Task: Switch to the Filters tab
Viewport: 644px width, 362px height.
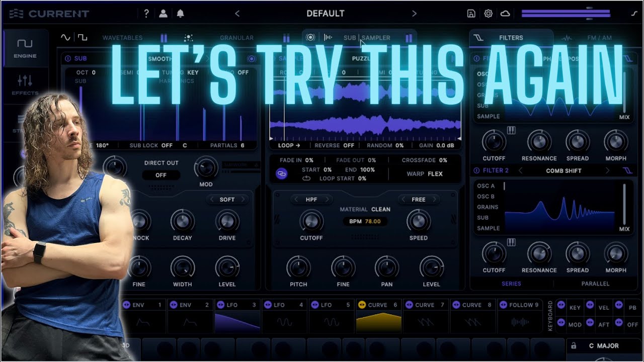Action: 511,38
